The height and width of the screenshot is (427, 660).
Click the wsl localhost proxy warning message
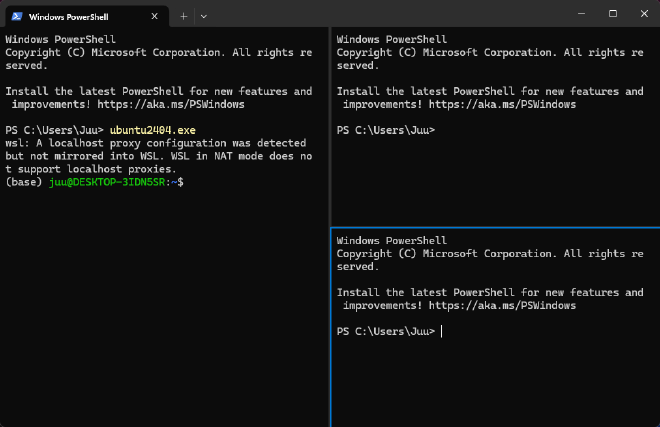[159, 156]
